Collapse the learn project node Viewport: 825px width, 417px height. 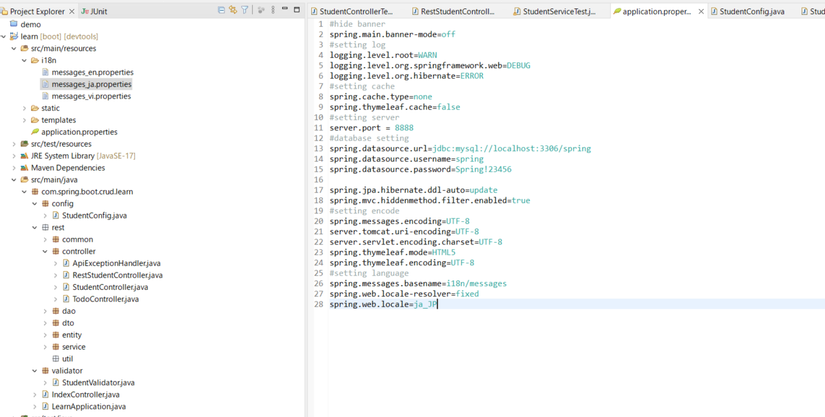click(x=4, y=36)
